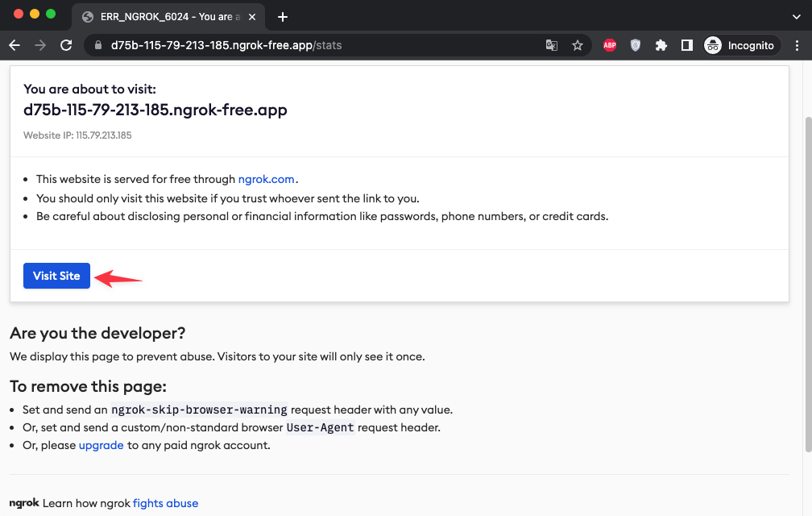Click the page vertical scrollbar
This screenshot has height=516, width=812.
pos(808,284)
